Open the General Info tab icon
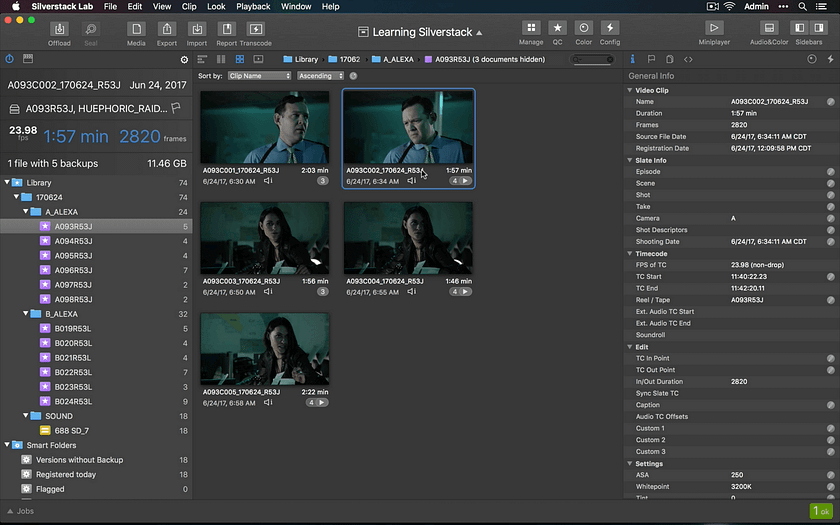This screenshot has height=525, width=840. (633, 59)
